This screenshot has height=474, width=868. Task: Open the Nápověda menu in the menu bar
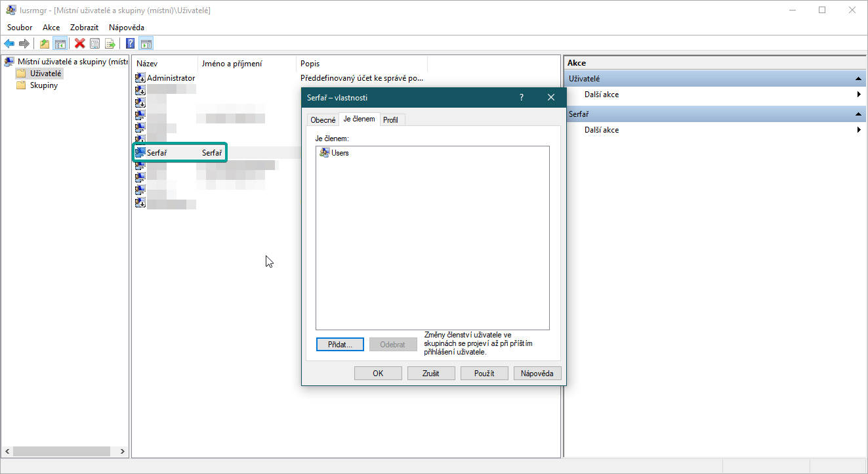(127, 28)
